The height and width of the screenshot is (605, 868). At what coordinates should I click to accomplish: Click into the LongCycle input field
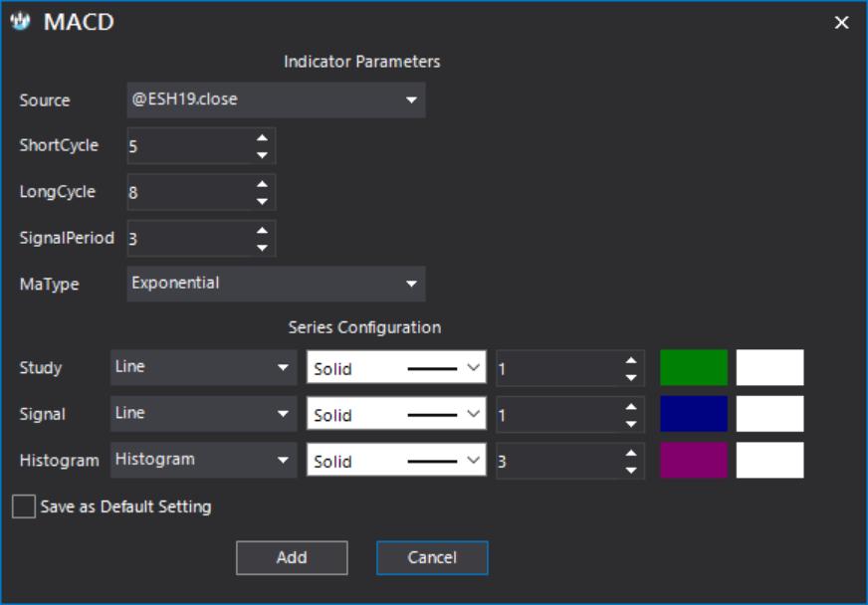(x=190, y=192)
